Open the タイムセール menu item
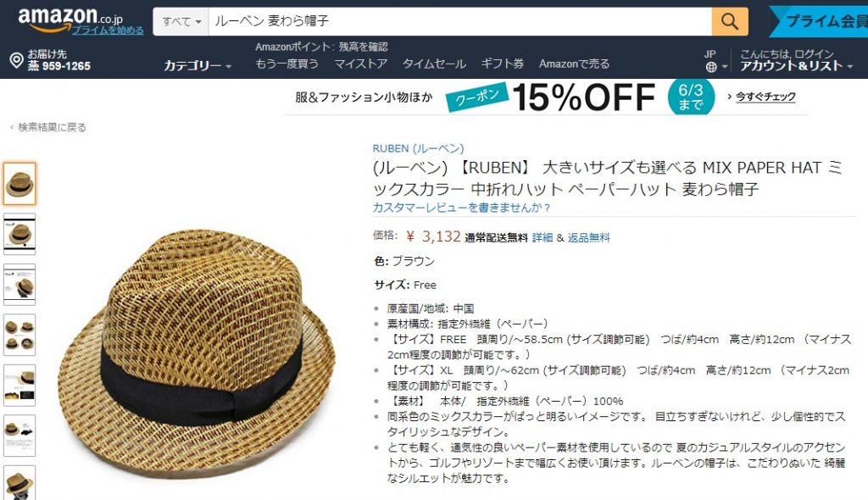Viewport: 868px width, 500px height. click(x=434, y=64)
